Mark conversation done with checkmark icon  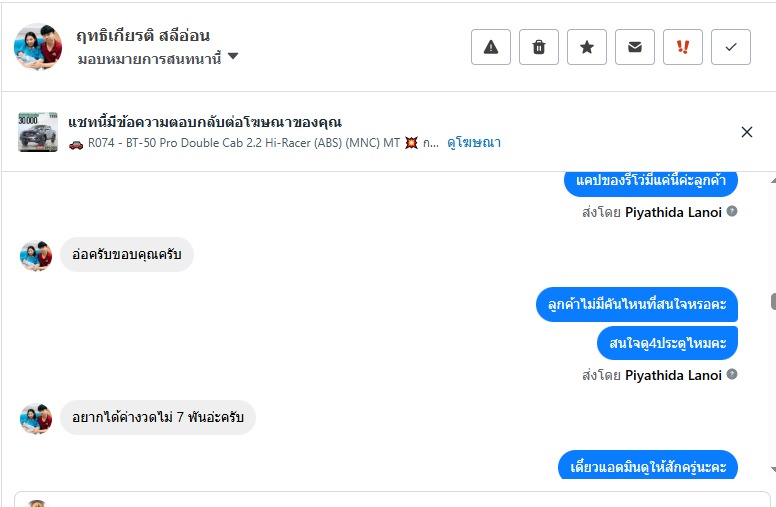[731, 47]
